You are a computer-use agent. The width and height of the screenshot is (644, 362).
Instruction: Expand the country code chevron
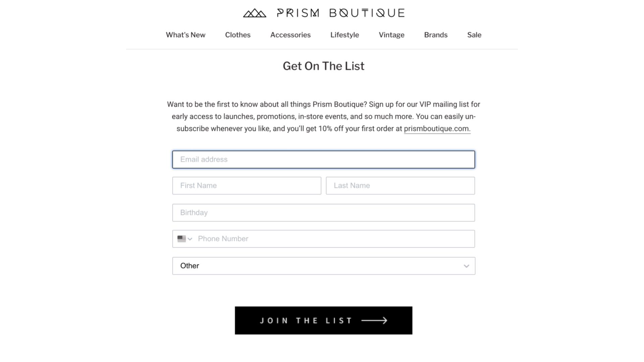click(x=190, y=239)
